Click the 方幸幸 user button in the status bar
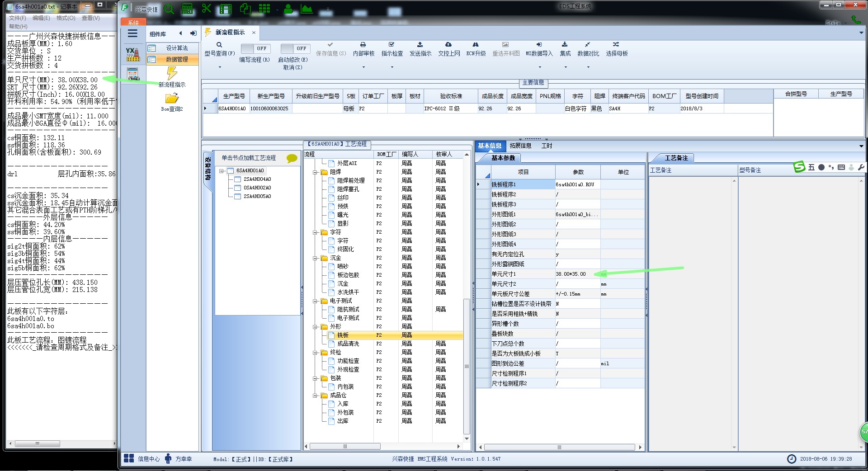Screen dimensions: 868x471 (178, 459)
